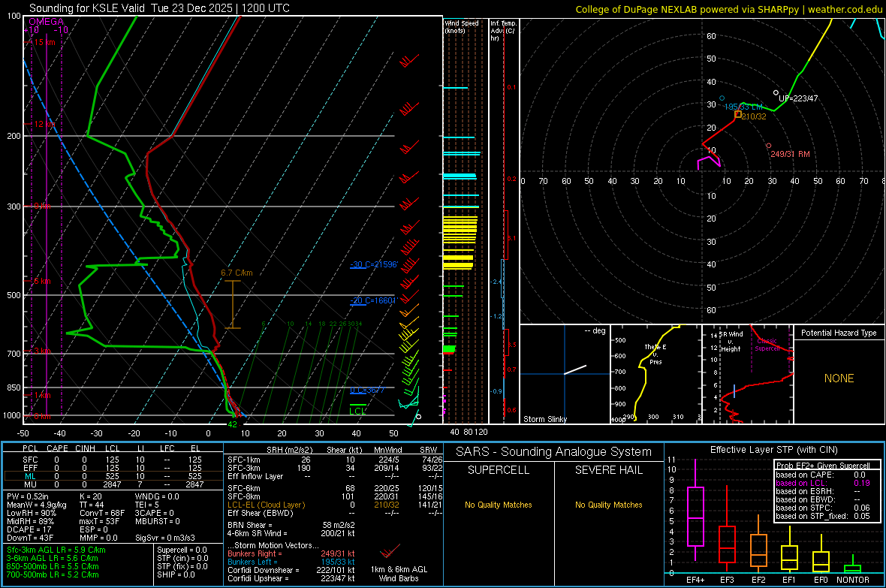Image resolution: width=886 pixels, height=588 pixels.
Task: Click the -20 C=16601' level label
Action: click(x=374, y=301)
